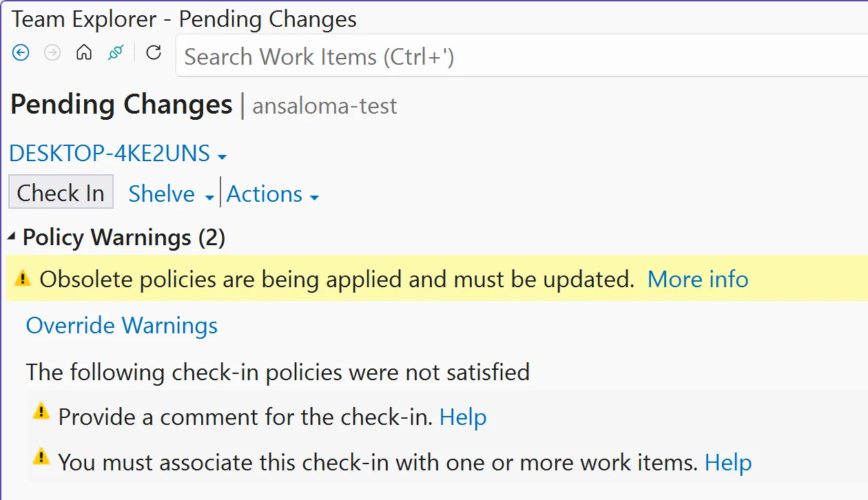Open the Team Explorer Home page icon
Screen dimensions: 868x500
pyautogui.click(x=83, y=52)
